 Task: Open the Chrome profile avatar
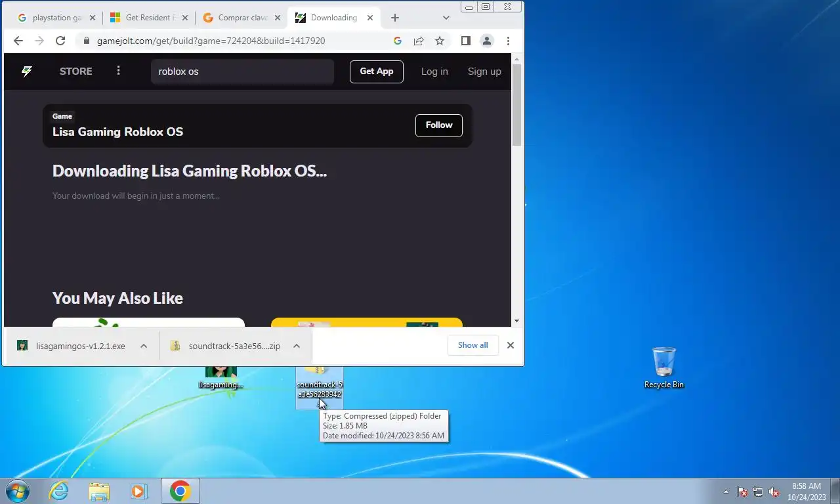[487, 41]
